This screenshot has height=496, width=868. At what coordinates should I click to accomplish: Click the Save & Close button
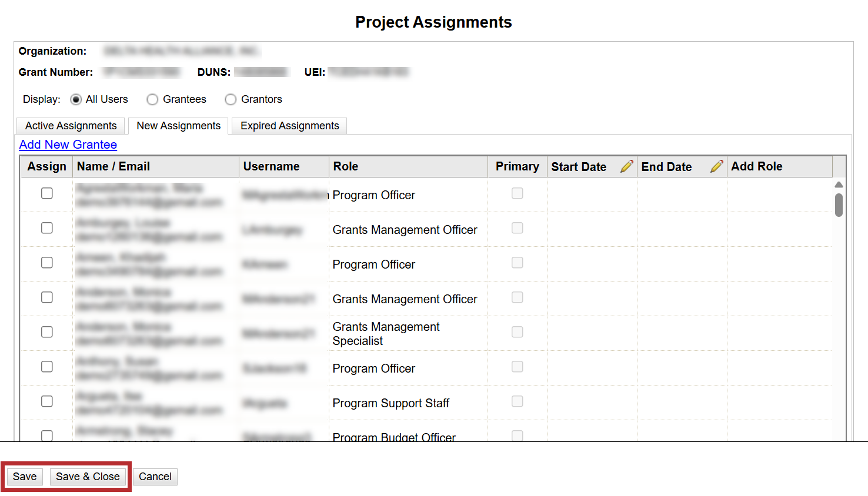point(88,477)
